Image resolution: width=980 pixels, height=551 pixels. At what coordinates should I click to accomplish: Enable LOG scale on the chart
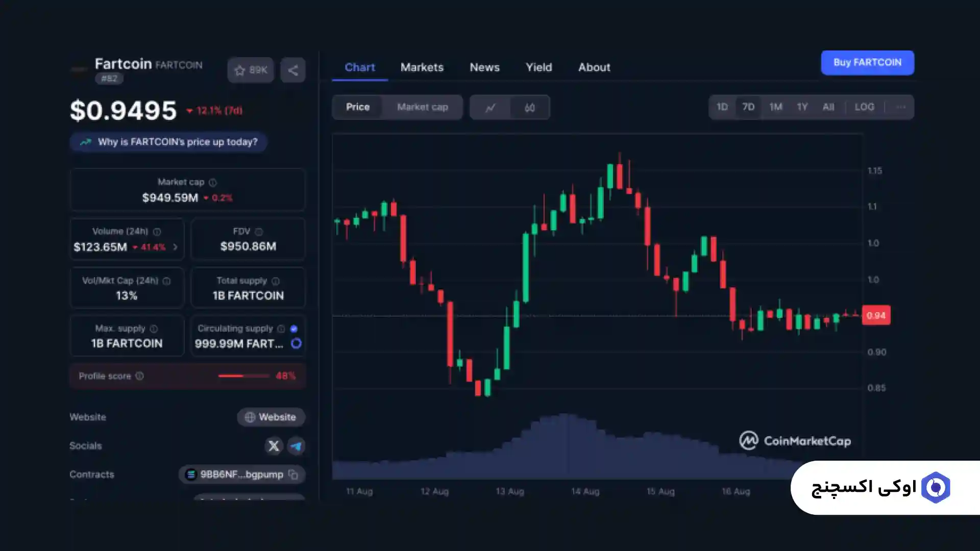[x=864, y=107]
